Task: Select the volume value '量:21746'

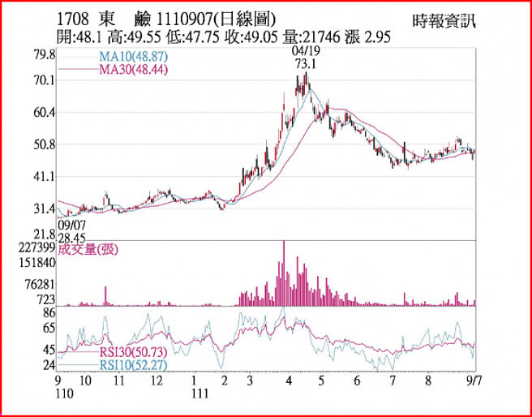Action: pos(311,37)
